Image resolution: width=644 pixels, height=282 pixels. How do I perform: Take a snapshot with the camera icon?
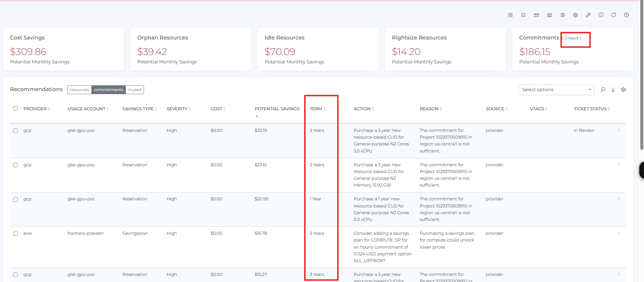point(550,15)
